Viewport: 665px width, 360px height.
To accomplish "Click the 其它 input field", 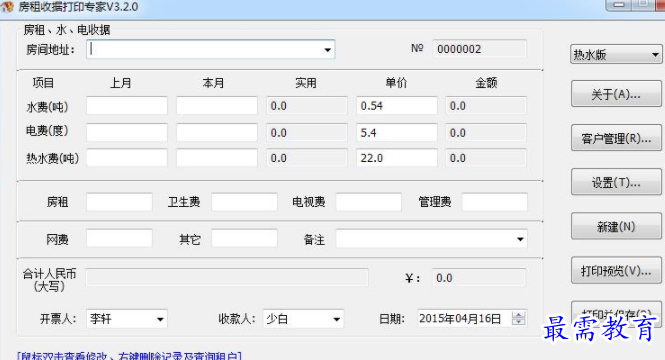I will pyautogui.click(x=244, y=238).
